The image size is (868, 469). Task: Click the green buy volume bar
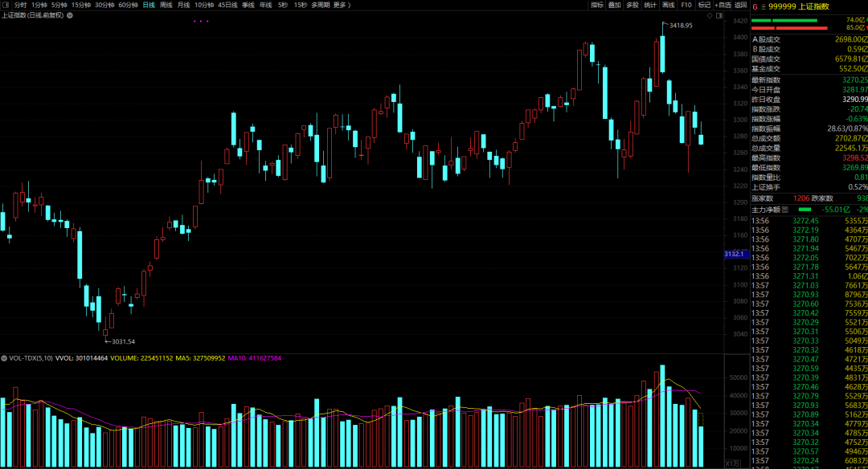784,20
